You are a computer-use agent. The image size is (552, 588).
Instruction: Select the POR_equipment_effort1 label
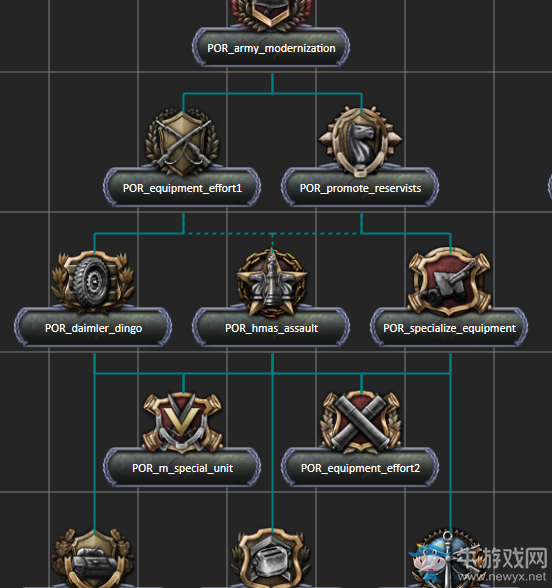182,188
